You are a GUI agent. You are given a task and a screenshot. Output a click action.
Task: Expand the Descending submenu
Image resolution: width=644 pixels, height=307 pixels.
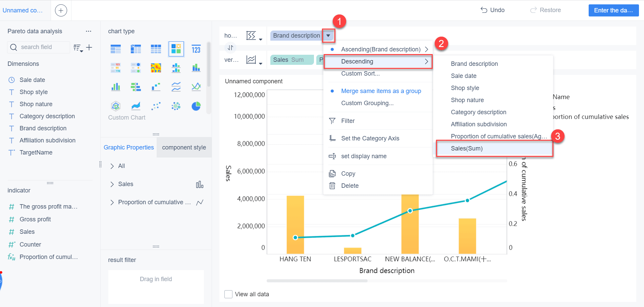click(x=378, y=61)
